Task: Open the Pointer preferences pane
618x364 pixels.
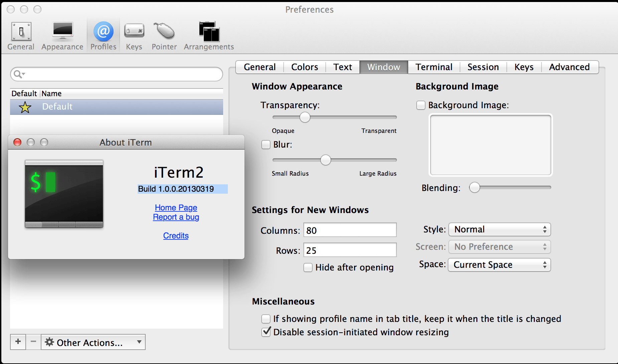Action: pyautogui.click(x=164, y=36)
